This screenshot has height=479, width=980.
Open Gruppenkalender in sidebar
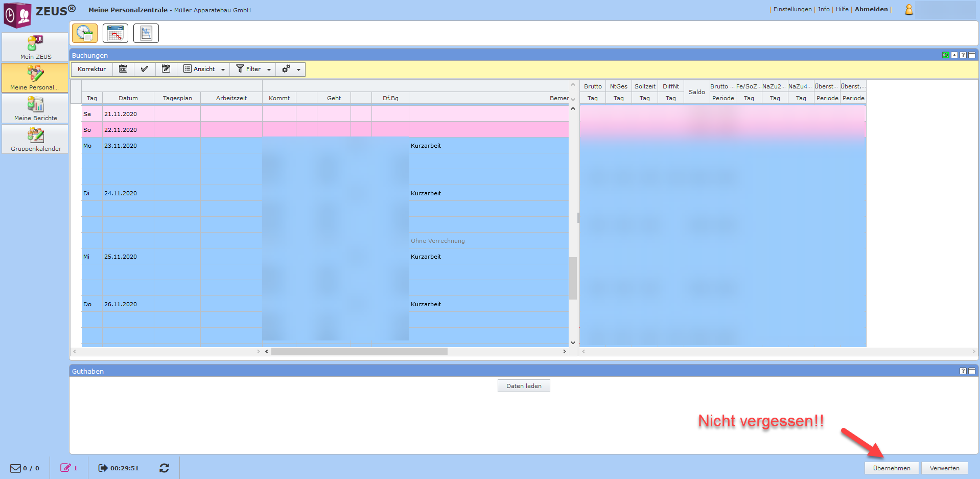[35, 139]
